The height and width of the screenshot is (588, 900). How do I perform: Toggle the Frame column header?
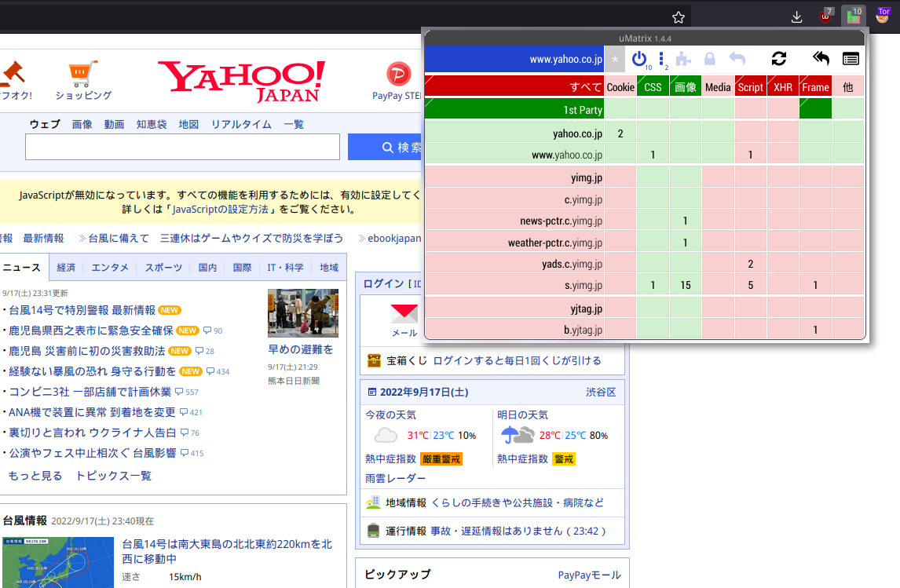[816, 86]
